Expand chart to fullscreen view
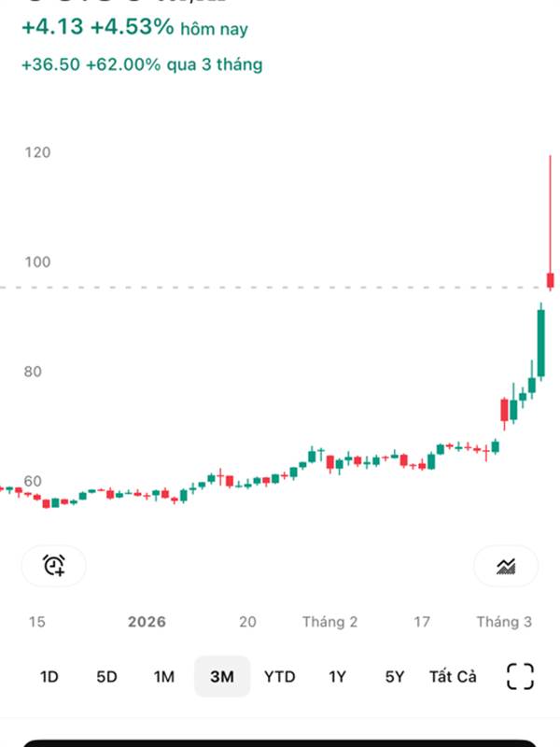Image resolution: width=560 pixels, height=747 pixels. pyautogui.click(x=520, y=676)
